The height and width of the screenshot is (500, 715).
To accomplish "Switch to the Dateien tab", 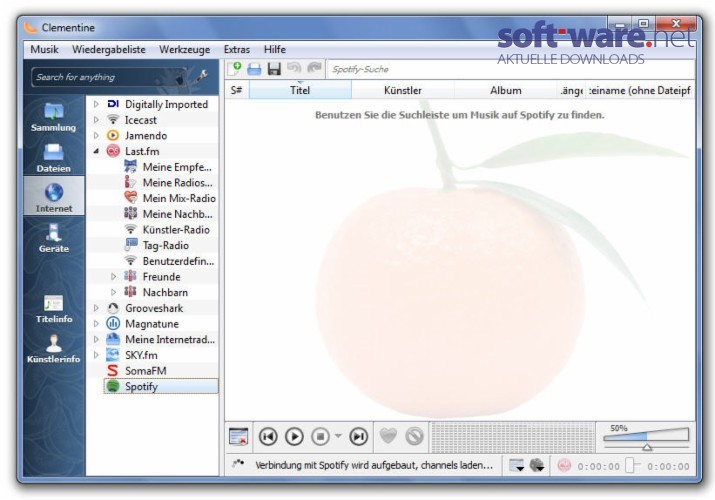I will pyautogui.click(x=53, y=158).
